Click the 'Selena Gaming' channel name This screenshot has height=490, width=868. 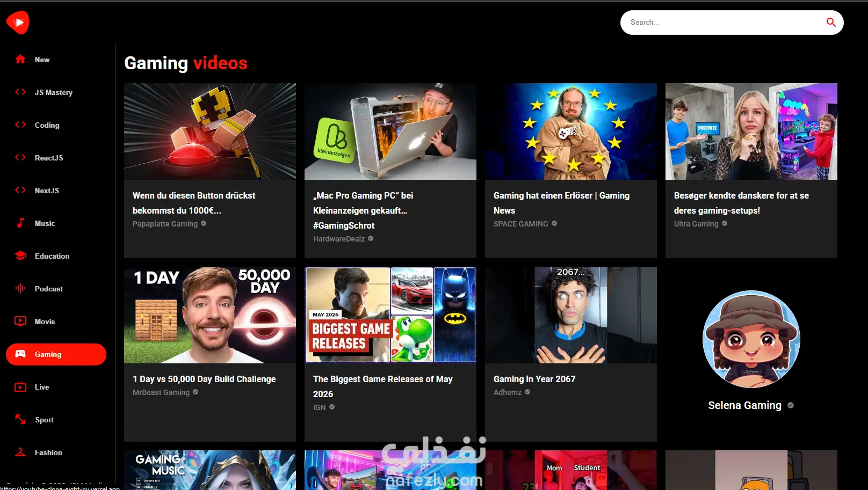744,405
